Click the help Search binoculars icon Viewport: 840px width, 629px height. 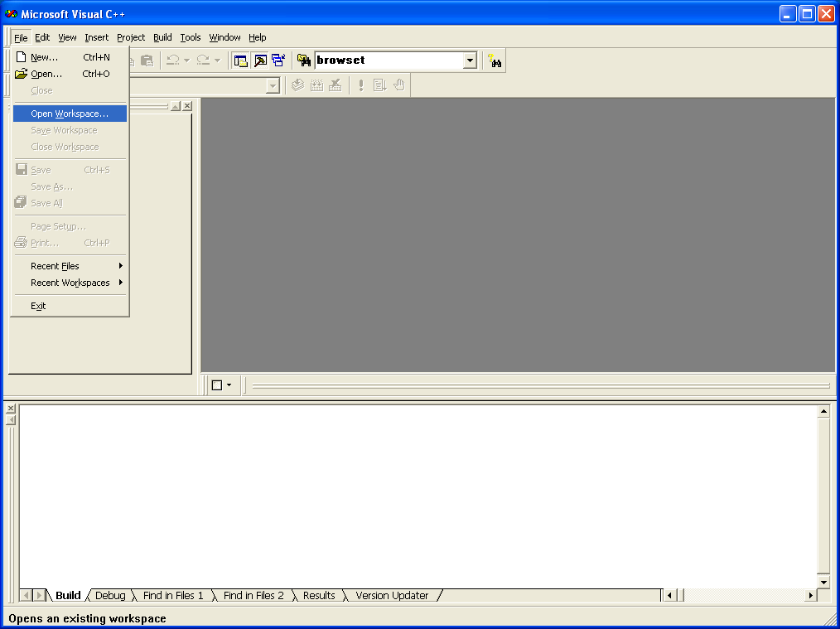(x=495, y=60)
